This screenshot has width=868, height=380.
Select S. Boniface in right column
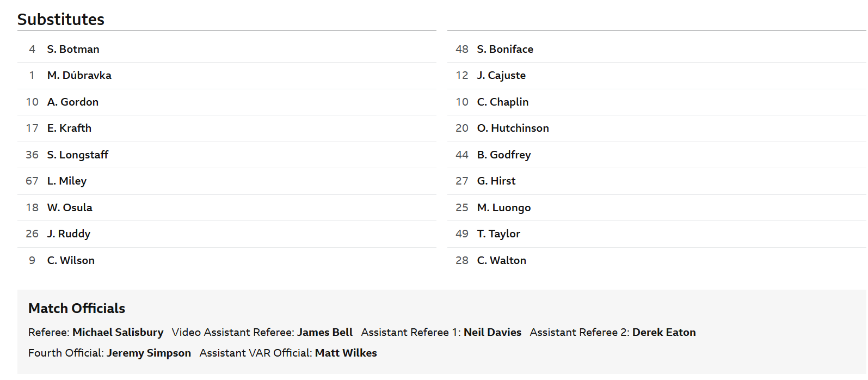tap(504, 49)
